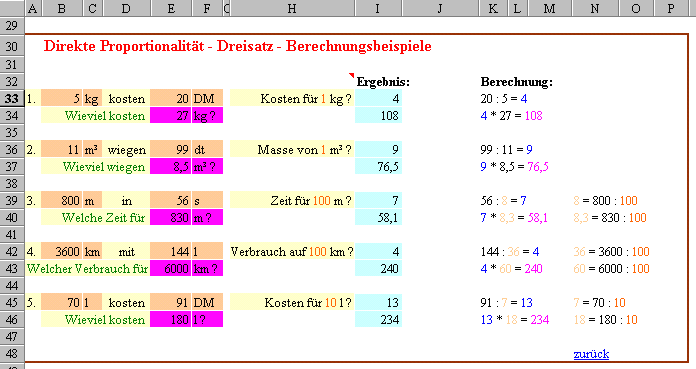Select calculation text '13 * 18 = 234'
This screenshot has width=696, height=369.
[x=515, y=320]
